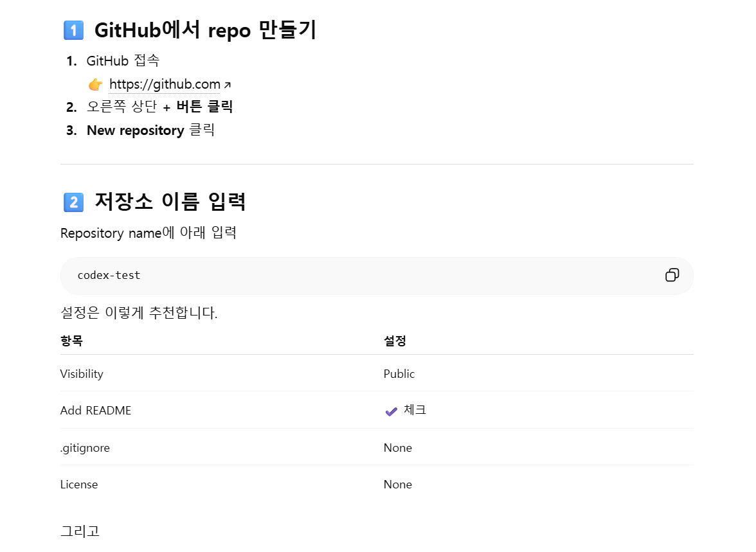The height and width of the screenshot is (552, 756).
Task: Click the '저장소 이름 입력' heading
Action: (170, 202)
